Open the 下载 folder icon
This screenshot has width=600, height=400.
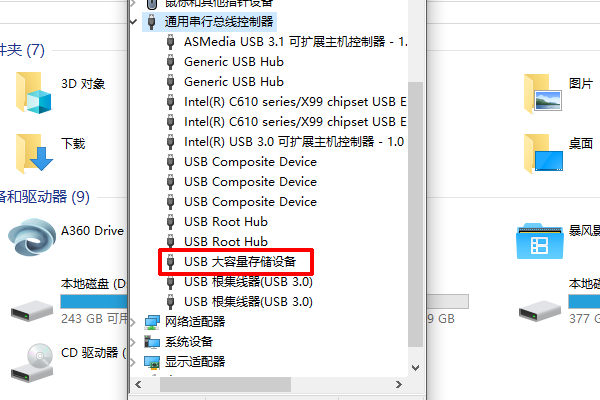(x=33, y=153)
